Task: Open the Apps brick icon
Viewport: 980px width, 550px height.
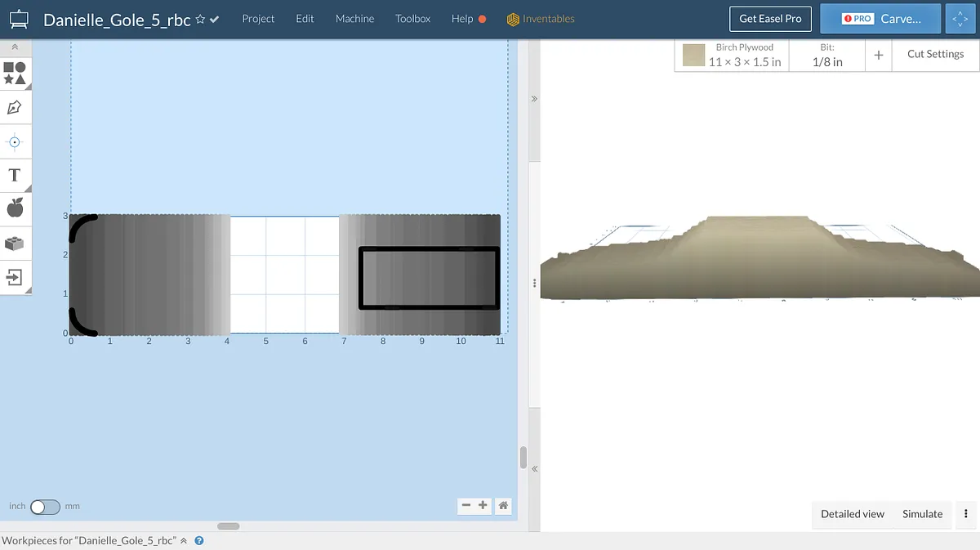Action: click(x=15, y=244)
